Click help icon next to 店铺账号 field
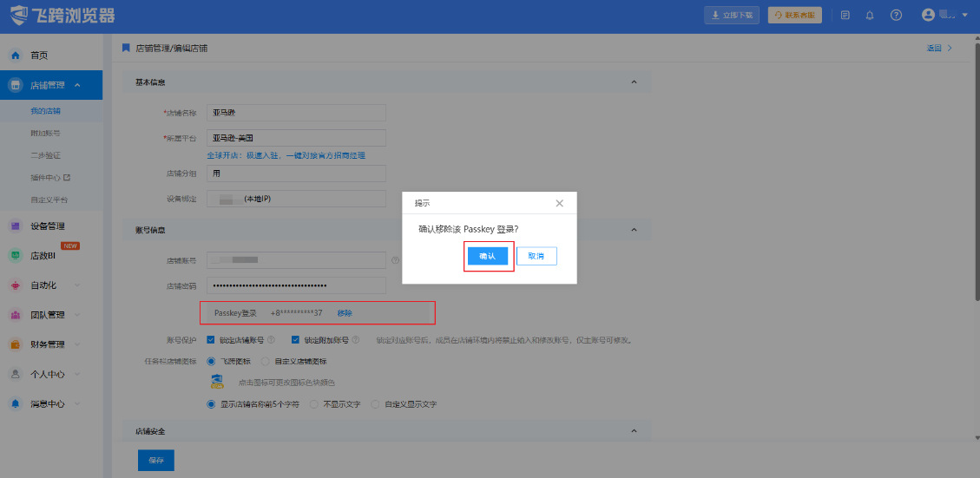 395,260
